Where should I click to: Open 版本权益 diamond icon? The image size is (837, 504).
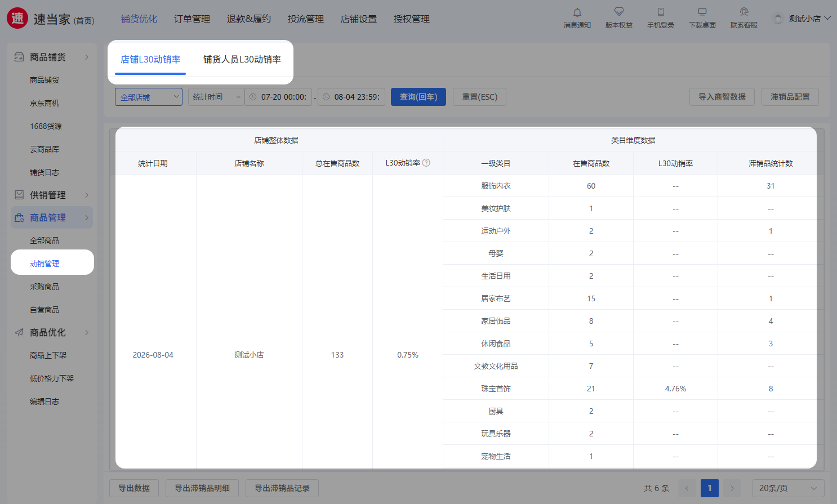[x=619, y=12]
